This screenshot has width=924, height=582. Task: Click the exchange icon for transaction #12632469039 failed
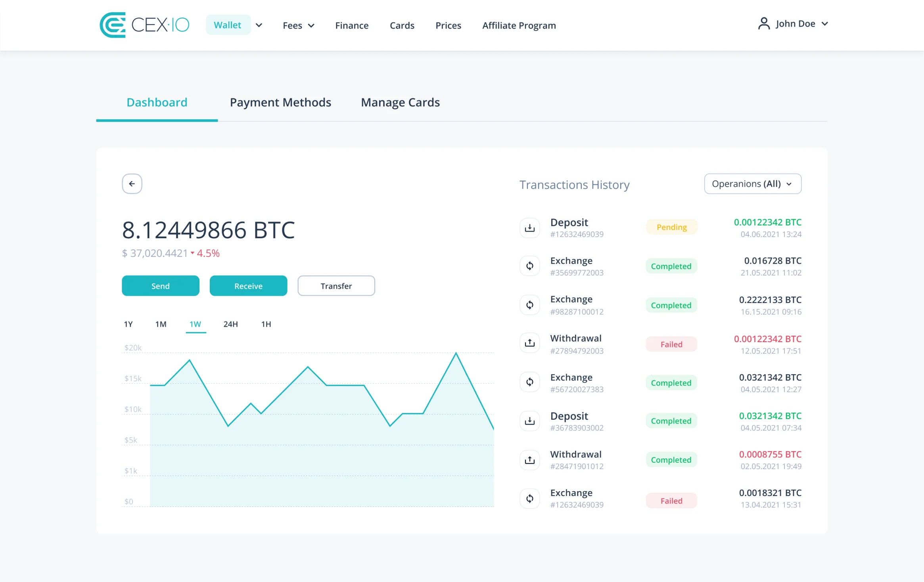(530, 498)
